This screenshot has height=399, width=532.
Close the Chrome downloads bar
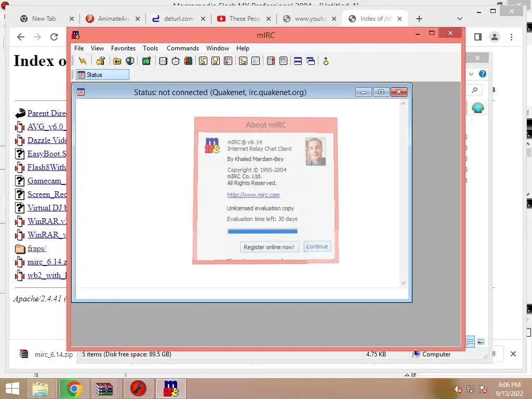coord(513,354)
